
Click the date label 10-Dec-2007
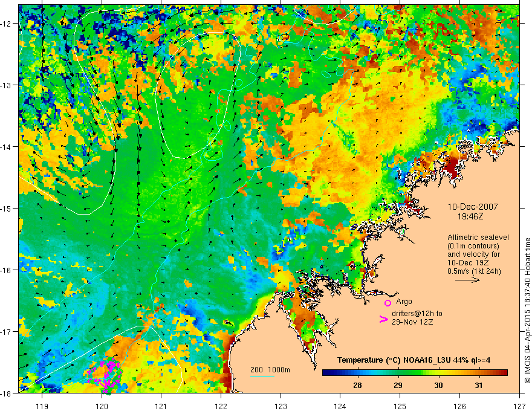[x=473, y=207]
